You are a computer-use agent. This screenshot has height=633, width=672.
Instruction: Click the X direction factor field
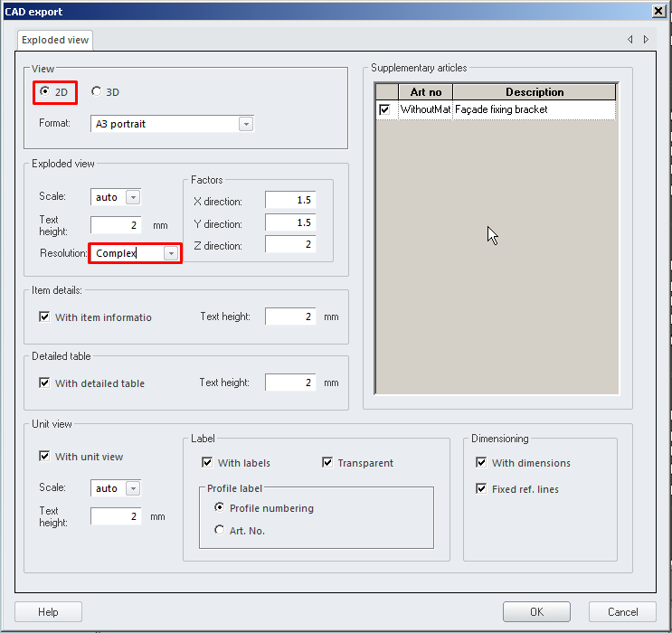tap(290, 200)
